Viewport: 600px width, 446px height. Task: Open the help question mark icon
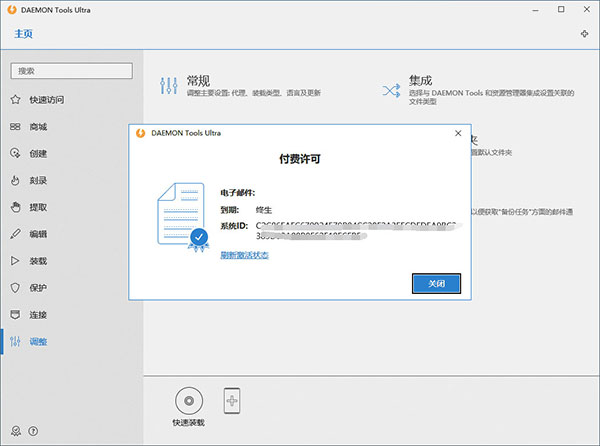(33, 431)
